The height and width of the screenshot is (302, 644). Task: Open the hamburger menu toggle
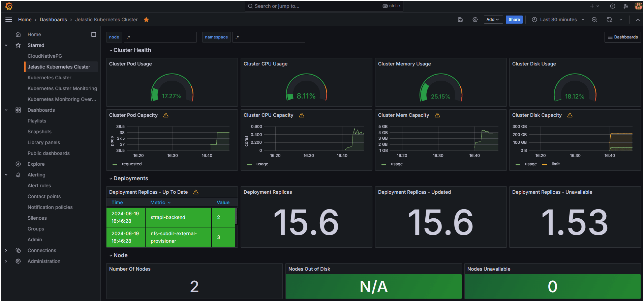9,20
